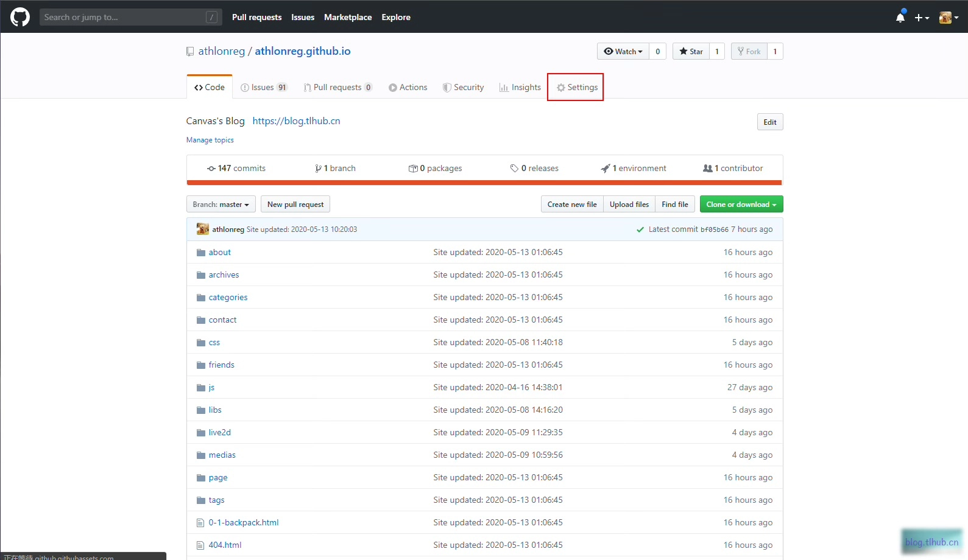Open the Branch: master dropdown
Image resolution: width=968 pixels, height=560 pixels.
point(221,204)
